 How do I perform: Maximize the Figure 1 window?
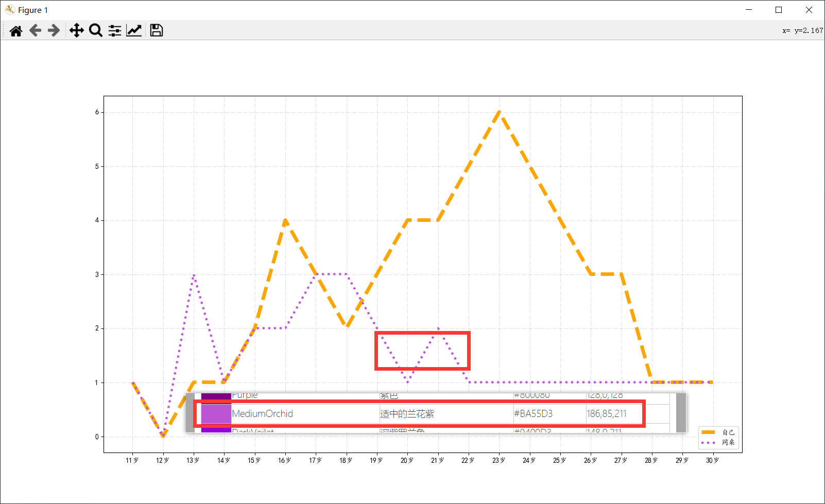[x=779, y=10]
